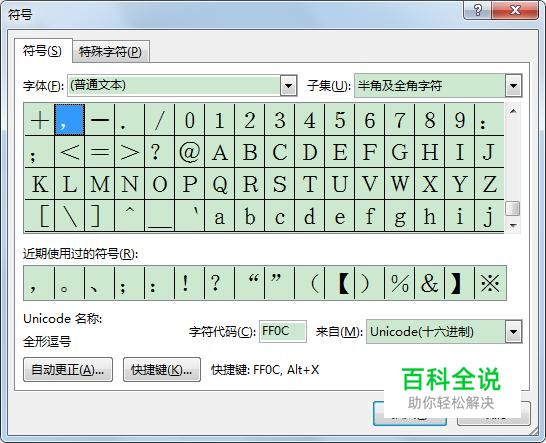
Task: Select the uppercase Q symbol
Action: click(219, 184)
